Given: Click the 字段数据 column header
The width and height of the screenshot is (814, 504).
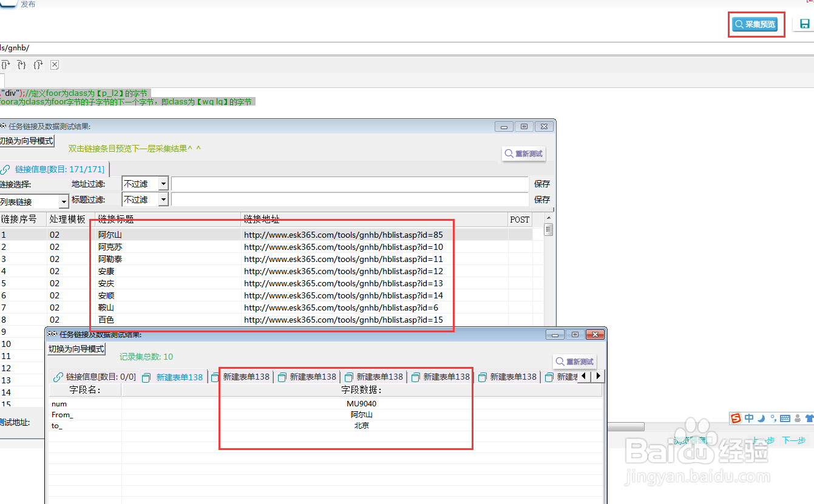Looking at the screenshot, I should (362, 390).
